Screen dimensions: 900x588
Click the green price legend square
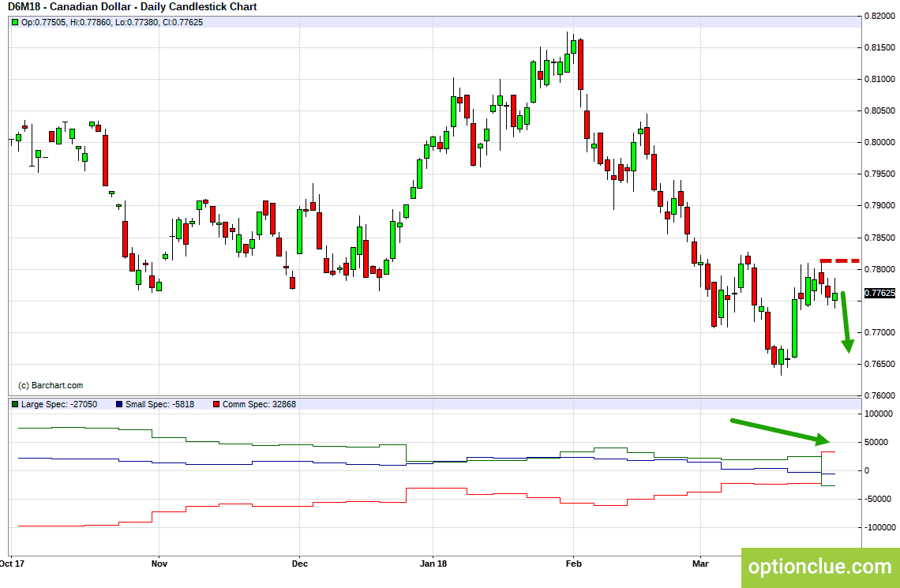click(x=15, y=22)
